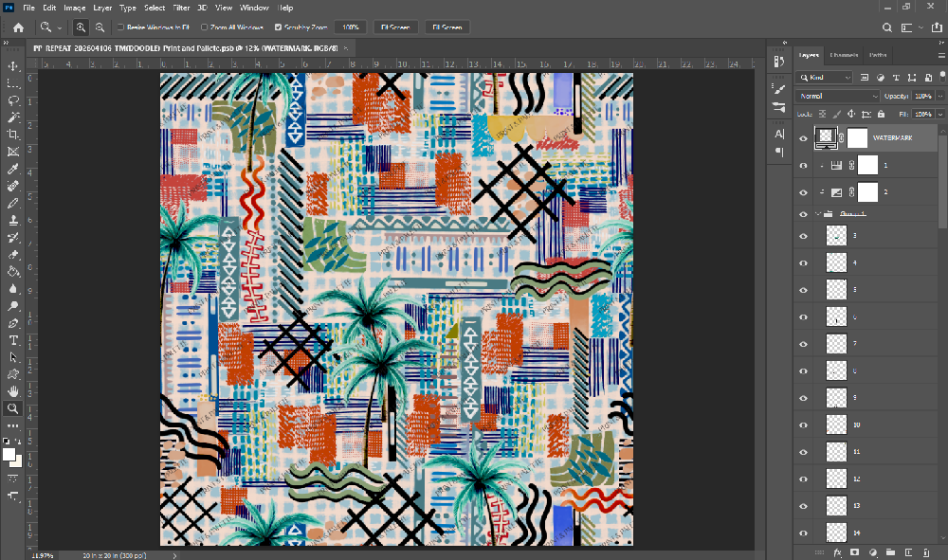The width and height of the screenshot is (948, 560).
Task: Open the Kind filter dropdown
Action: pyautogui.click(x=826, y=78)
